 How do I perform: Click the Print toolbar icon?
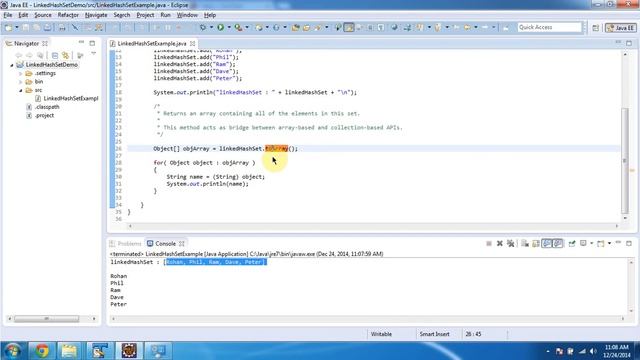pyautogui.click(x=62, y=27)
